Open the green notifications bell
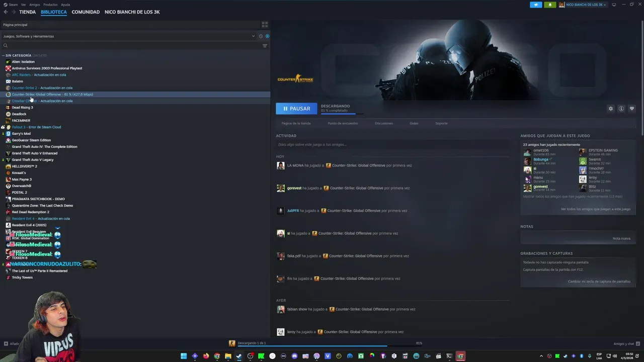The height and width of the screenshot is (362, 644). (549, 5)
